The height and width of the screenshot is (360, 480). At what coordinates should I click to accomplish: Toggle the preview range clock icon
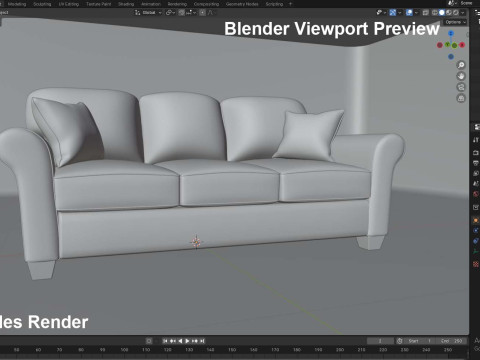coord(400,341)
